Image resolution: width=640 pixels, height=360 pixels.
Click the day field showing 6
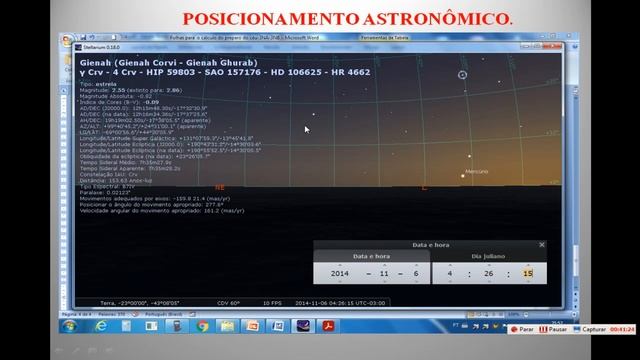[416, 273]
